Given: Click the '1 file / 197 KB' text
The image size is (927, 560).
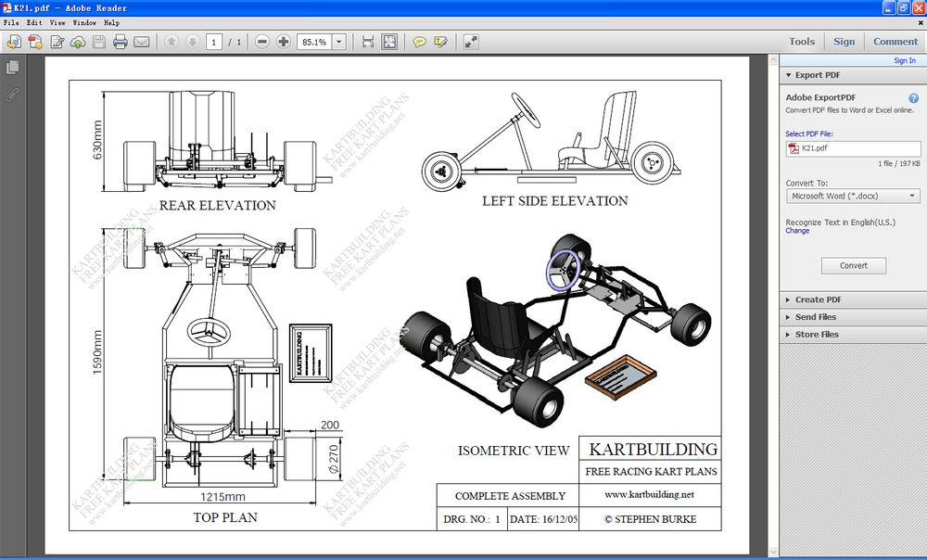Looking at the screenshot, I should point(898,164).
